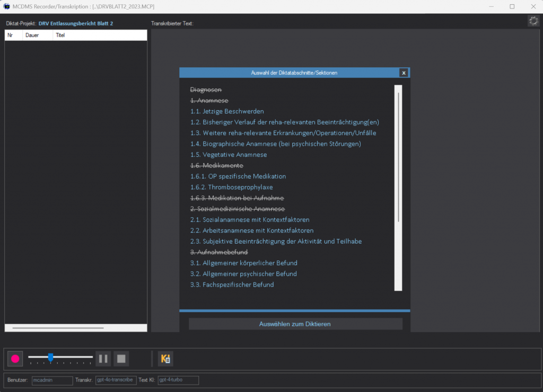Close the section selection dialog

click(x=404, y=73)
